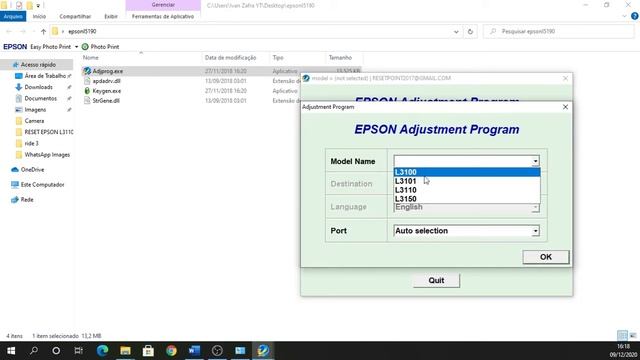Screen dimensions: 640x360
Task: Go up one folder level arrow
Action: tap(43, 31)
